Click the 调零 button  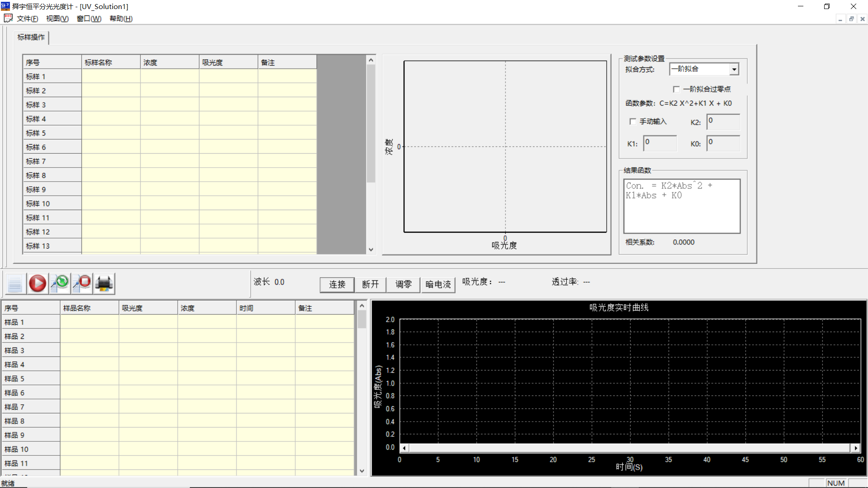tap(403, 284)
